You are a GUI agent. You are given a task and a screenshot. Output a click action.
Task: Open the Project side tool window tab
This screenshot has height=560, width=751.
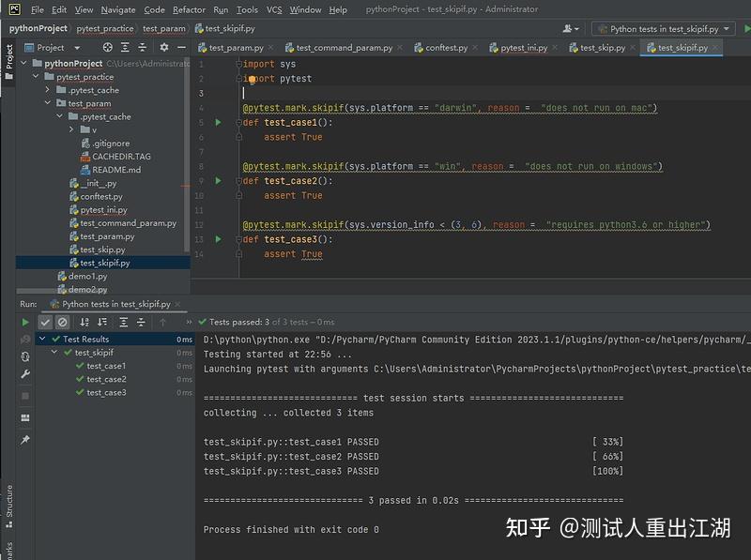[x=8, y=62]
